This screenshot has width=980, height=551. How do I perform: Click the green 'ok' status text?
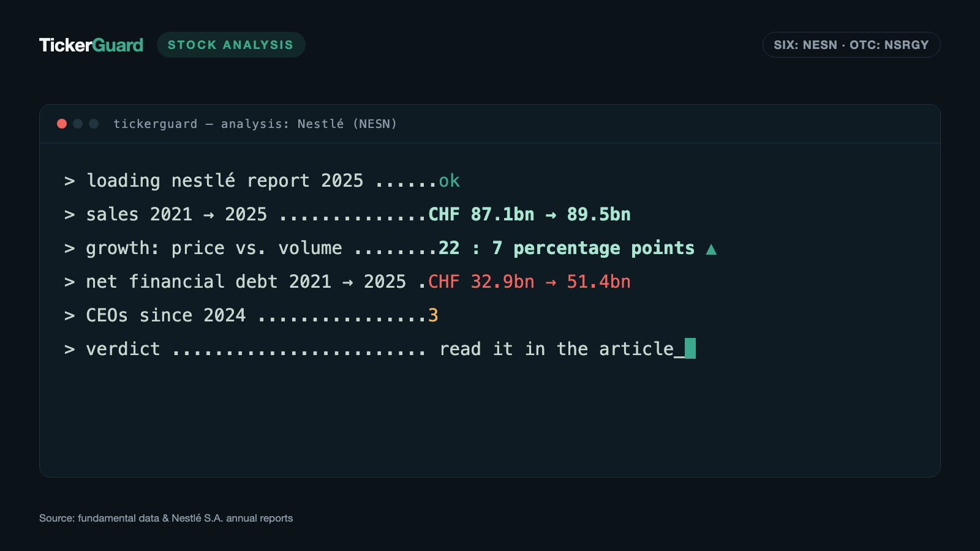click(450, 181)
